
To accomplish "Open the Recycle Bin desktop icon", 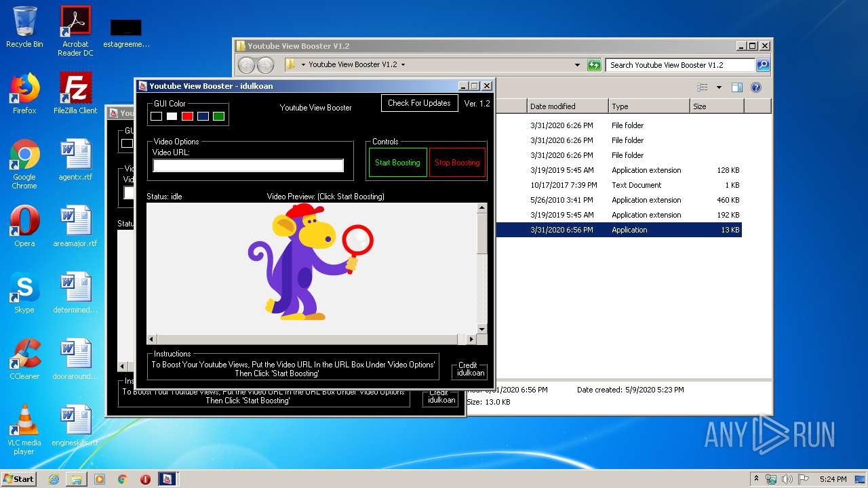I will click(24, 27).
